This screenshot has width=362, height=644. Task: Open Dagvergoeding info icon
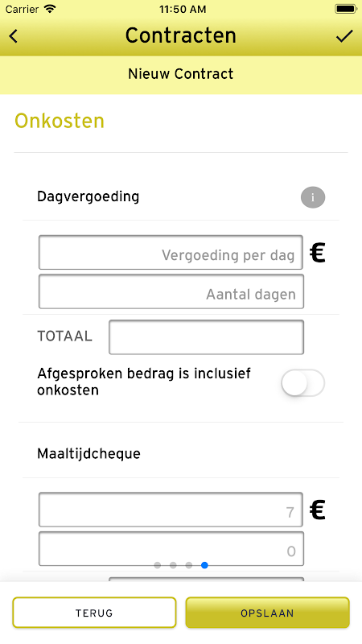click(x=313, y=197)
